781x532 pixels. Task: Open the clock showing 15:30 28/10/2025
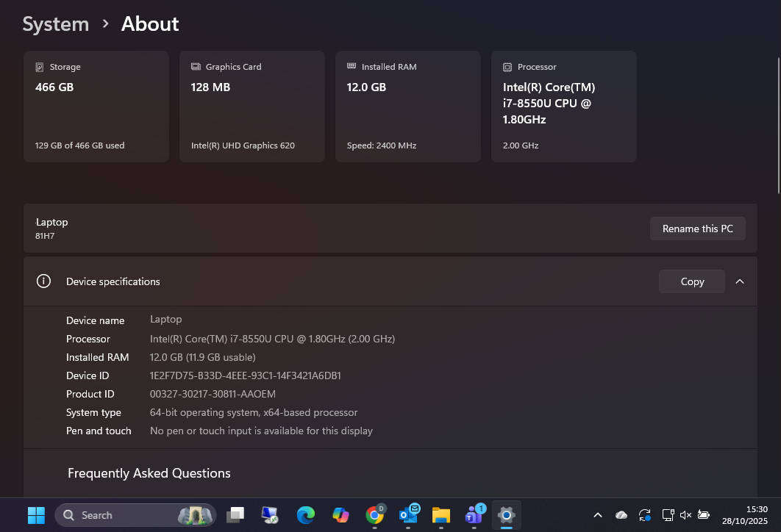[x=745, y=515]
